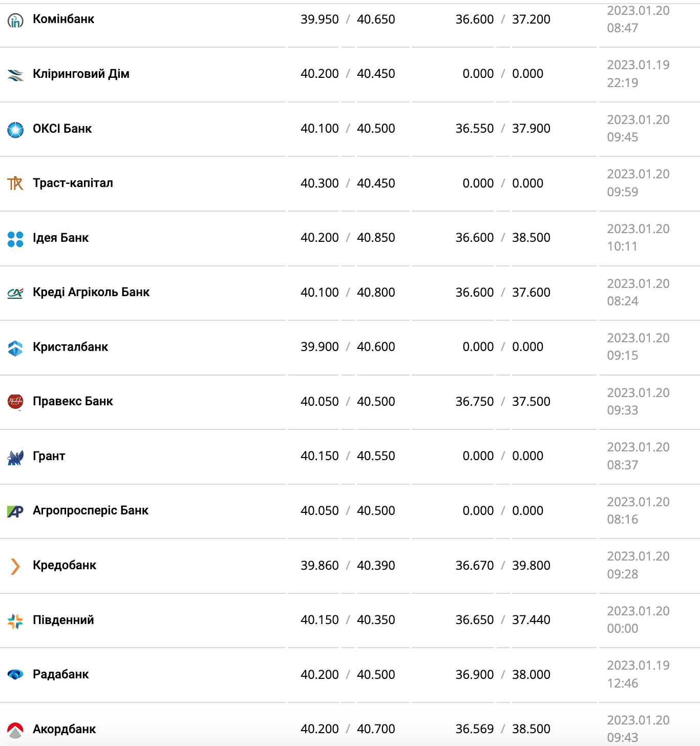The width and height of the screenshot is (700, 746).
Task: Click the Радабанк logo icon
Action: pos(15,675)
